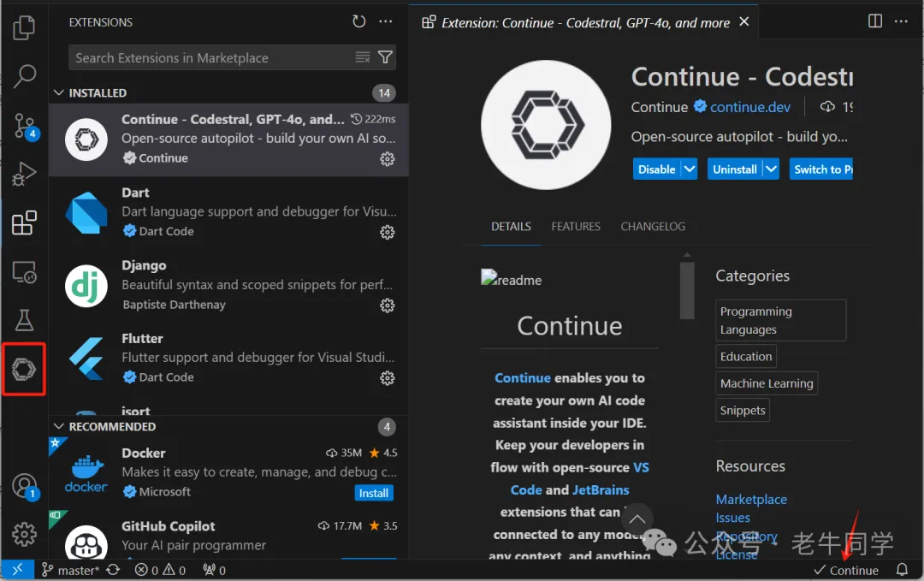Viewport: 924px width, 581px height.
Task: Select the Docker extension row
Action: (x=228, y=472)
